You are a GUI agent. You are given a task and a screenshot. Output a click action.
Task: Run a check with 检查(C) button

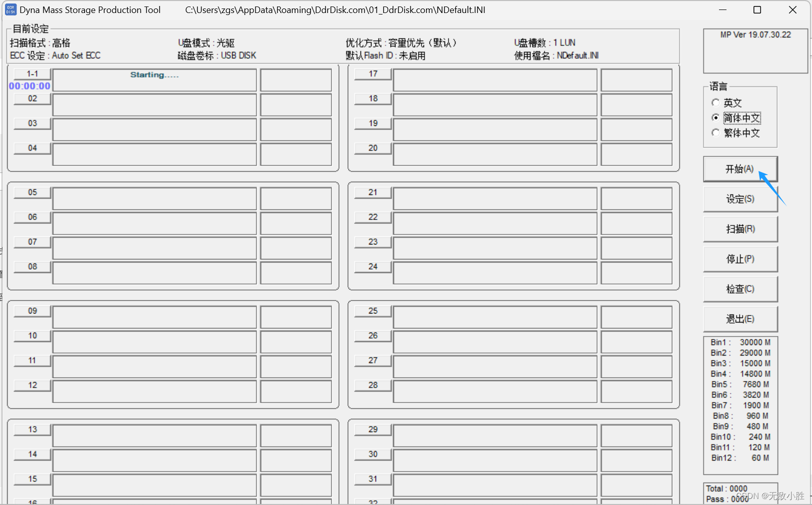click(740, 289)
